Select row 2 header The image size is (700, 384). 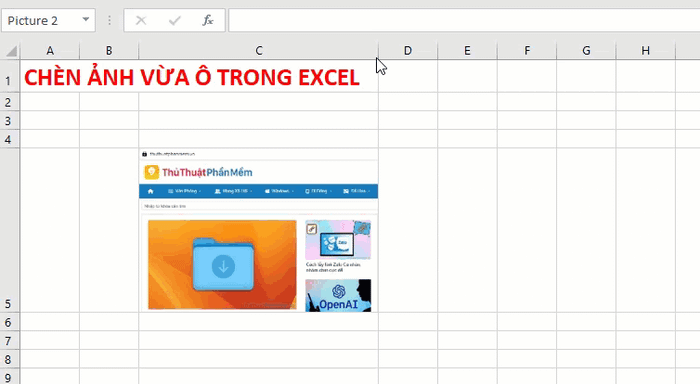coord(10,102)
